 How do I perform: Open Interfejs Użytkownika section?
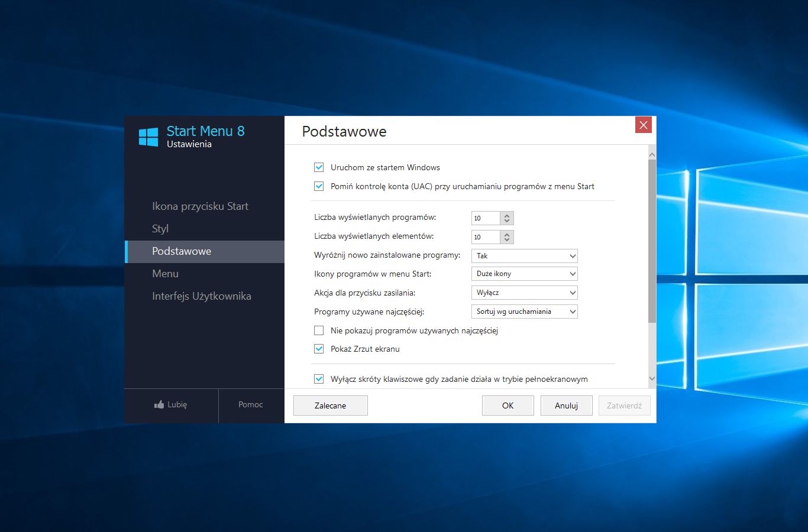[x=205, y=296]
